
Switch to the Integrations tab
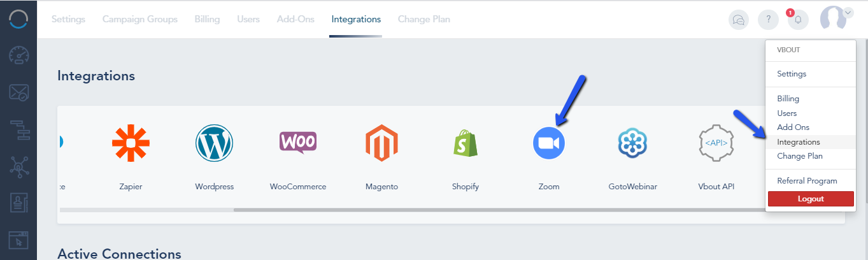click(356, 19)
